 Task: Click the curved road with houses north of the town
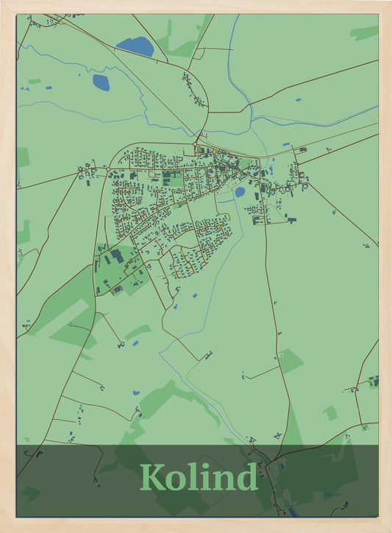pos(194,90)
